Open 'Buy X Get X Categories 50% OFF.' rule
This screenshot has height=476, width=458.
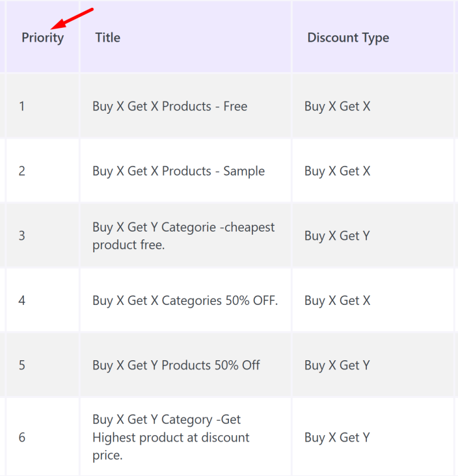[185, 301]
